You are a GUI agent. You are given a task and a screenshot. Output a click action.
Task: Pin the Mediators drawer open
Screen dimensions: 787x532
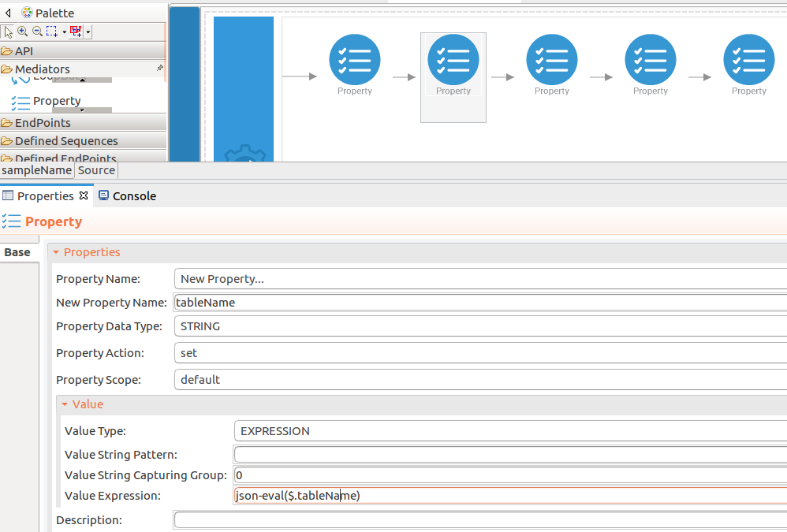pos(160,68)
